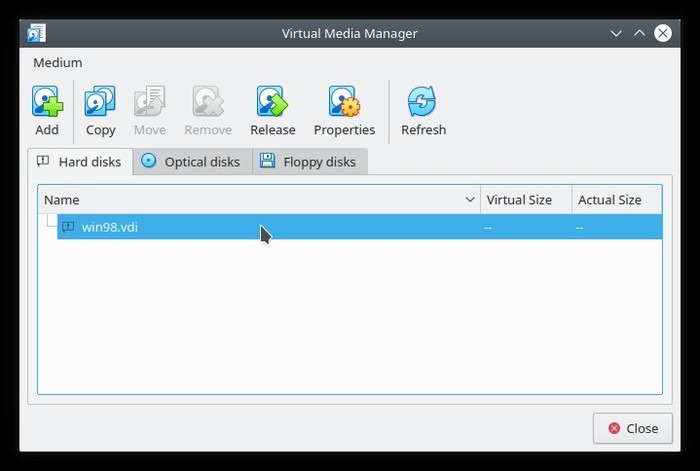
Task: Minimize the Virtual Media Manager window
Action: point(616,33)
